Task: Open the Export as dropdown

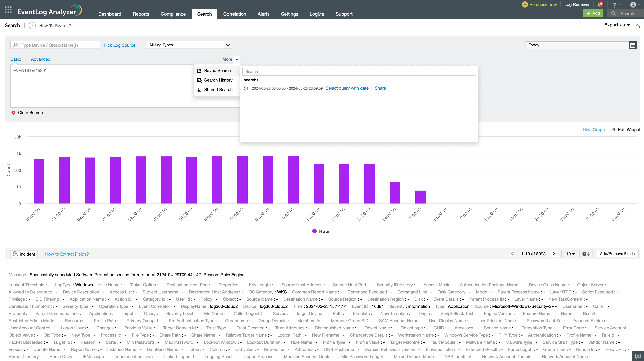Action: click(617, 25)
